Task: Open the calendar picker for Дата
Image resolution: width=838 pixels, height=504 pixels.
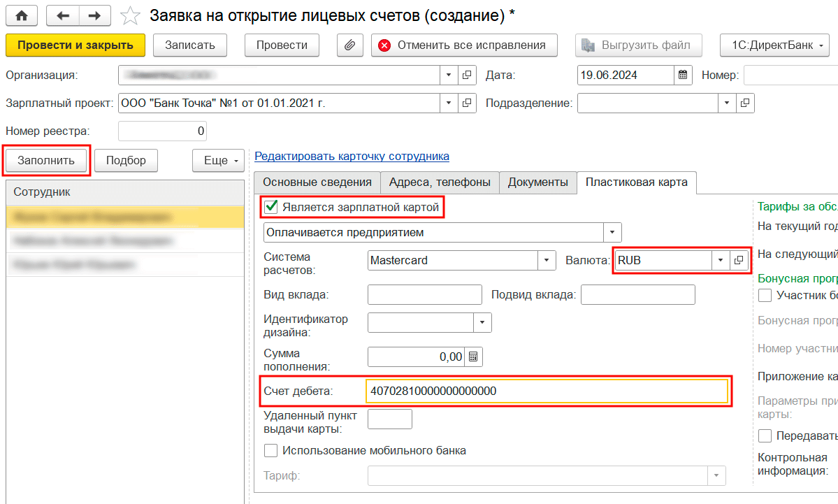Action: pos(683,75)
